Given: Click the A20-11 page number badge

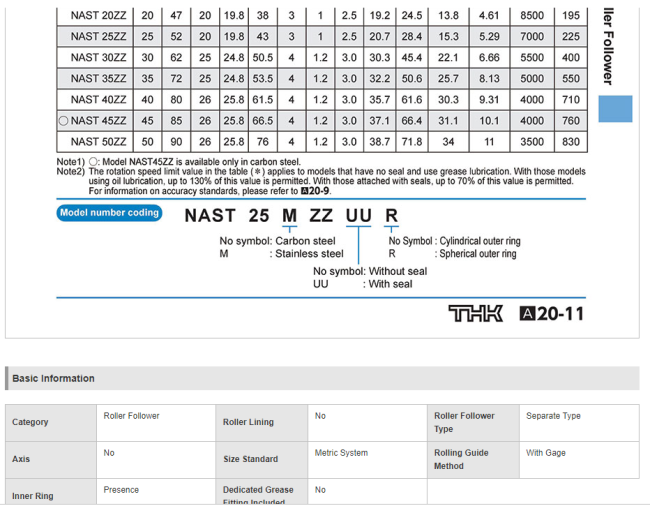Looking at the screenshot, I should (x=551, y=314).
